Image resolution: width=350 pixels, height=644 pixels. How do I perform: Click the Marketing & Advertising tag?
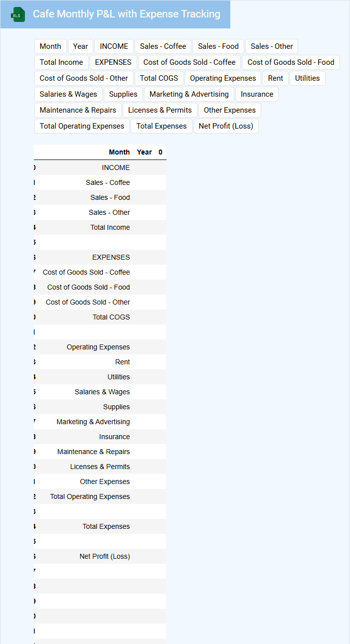coord(189,94)
